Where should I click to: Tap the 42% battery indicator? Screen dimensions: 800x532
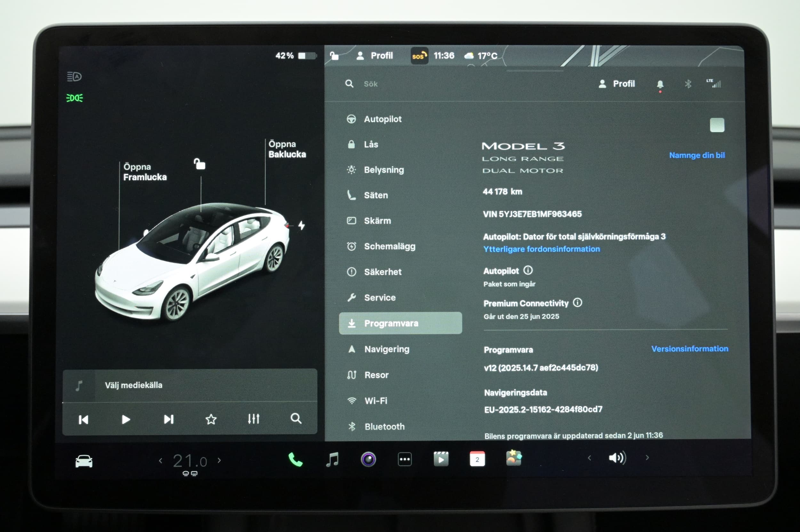click(x=296, y=56)
